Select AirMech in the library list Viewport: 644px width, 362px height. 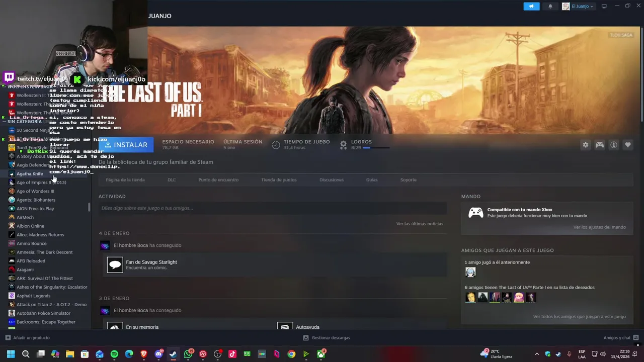tap(25, 218)
